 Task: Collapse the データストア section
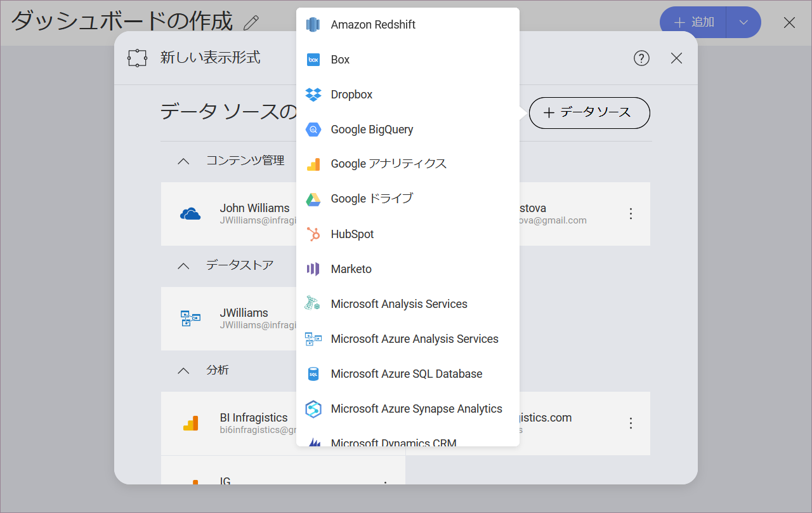coord(183,266)
